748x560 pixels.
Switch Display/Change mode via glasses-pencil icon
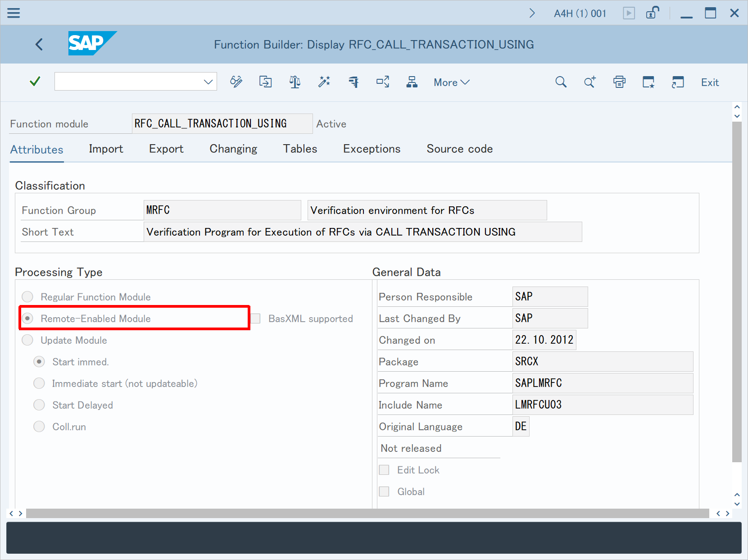[236, 82]
